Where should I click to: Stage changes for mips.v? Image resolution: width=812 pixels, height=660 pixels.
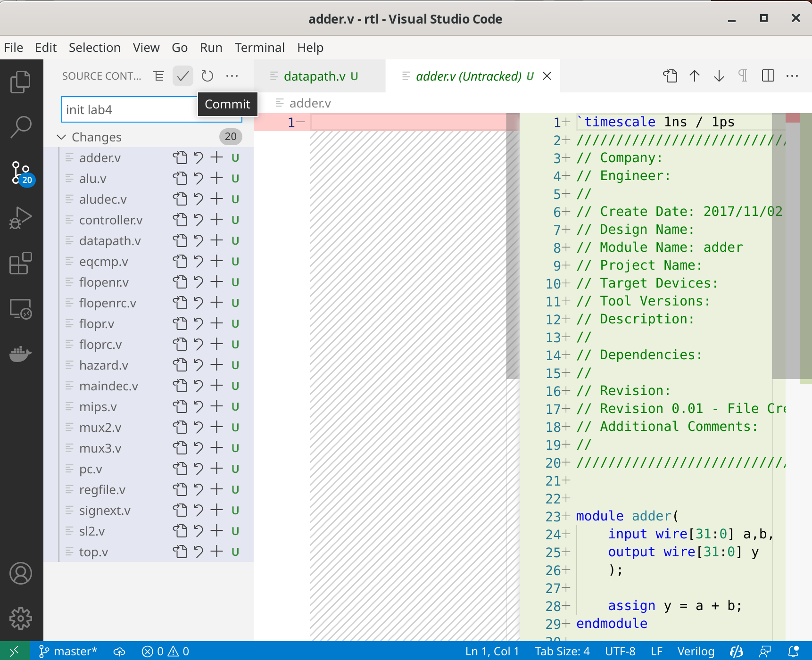tap(216, 406)
